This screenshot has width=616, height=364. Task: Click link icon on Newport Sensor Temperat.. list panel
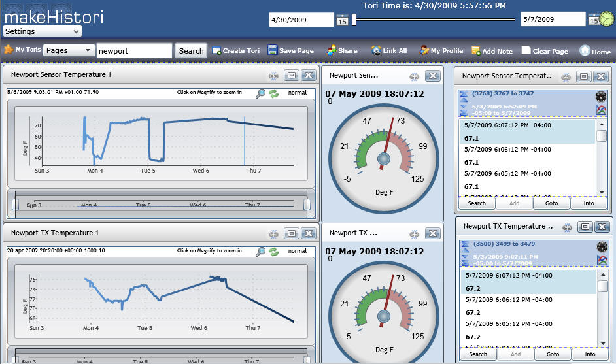[566, 77]
